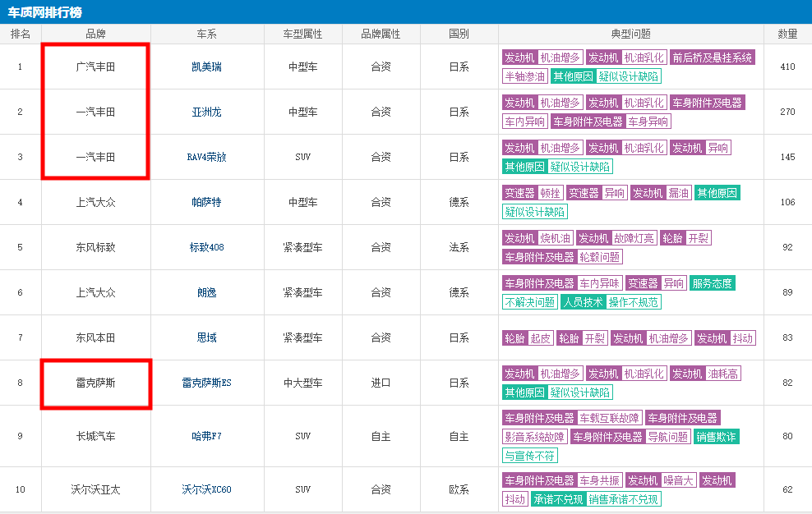
Task: Click the 国别 column header
Action: 459,33
